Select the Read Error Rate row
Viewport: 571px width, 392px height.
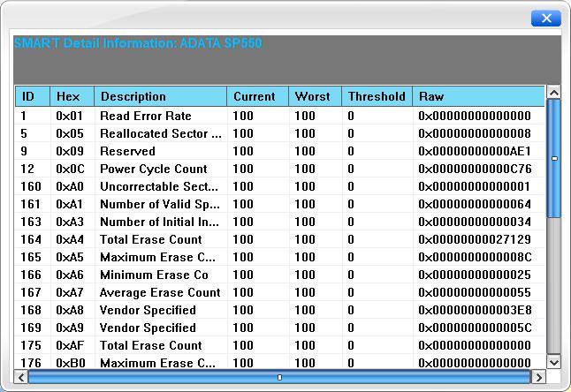click(x=279, y=116)
